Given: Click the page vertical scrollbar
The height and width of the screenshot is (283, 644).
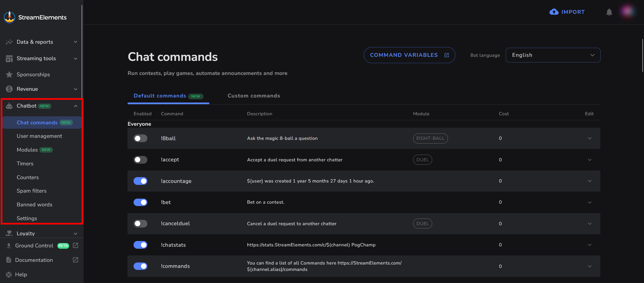Looking at the screenshot, I should (642, 55).
